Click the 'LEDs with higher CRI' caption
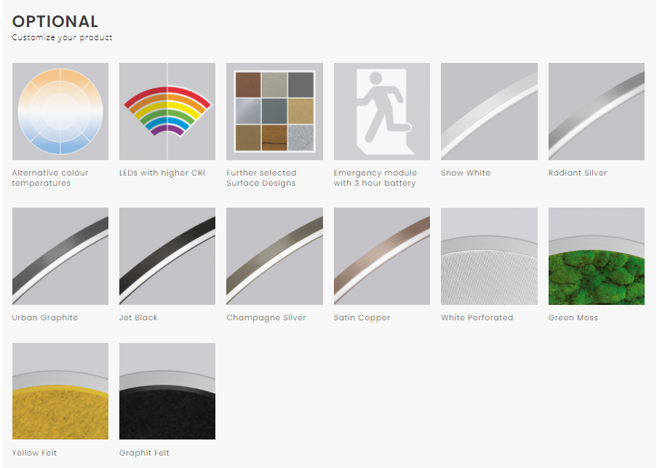Viewport: 657px width, 468px height. pos(162,173)
